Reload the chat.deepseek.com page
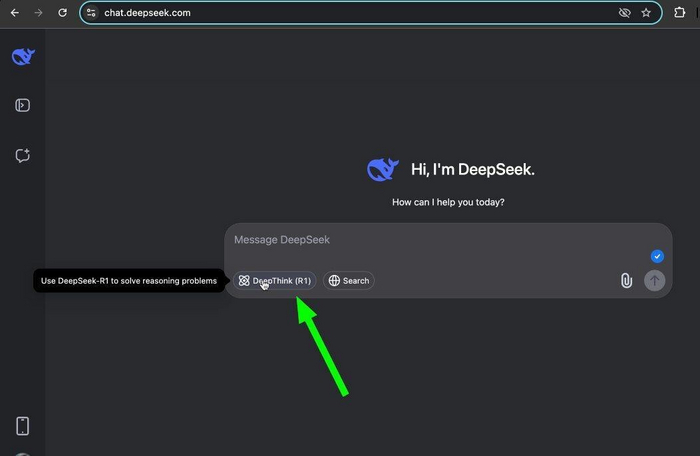Viewport: 700px width, 456px height. pos(62,13)
